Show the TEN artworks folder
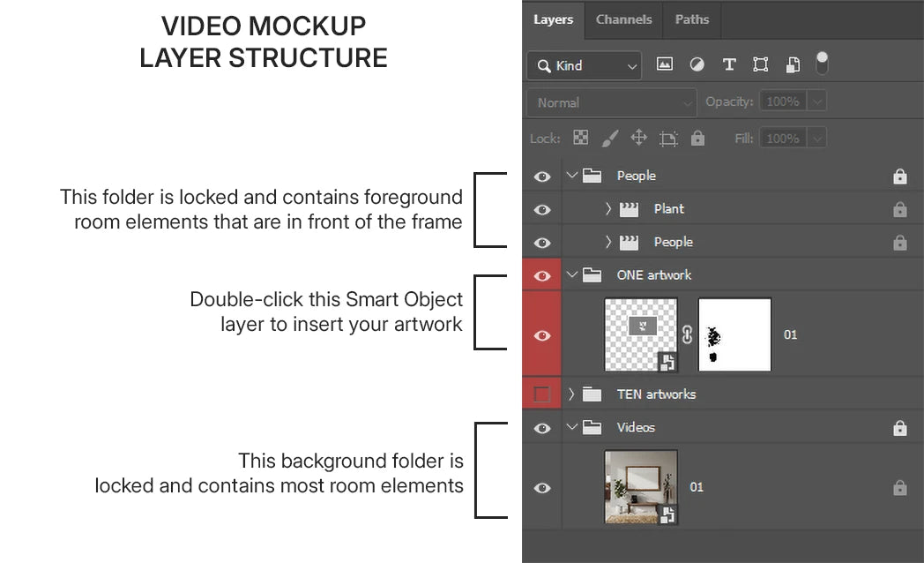 (542, 394)
